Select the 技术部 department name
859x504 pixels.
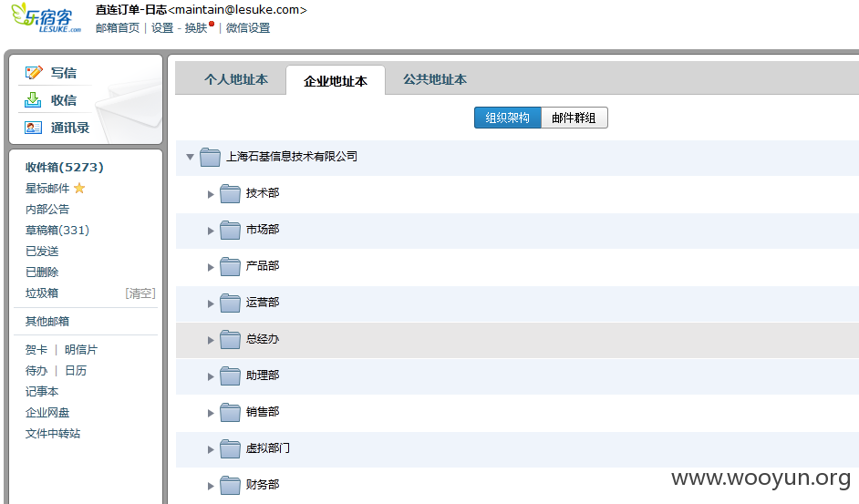263,193
